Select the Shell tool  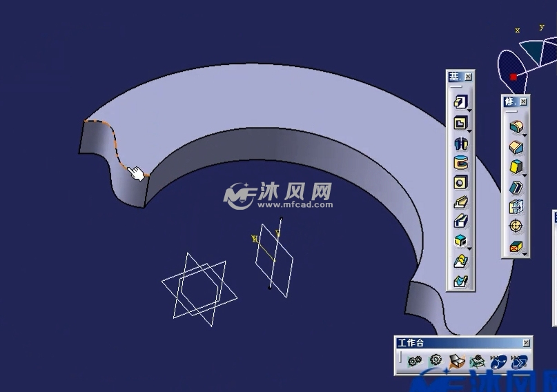516,186
